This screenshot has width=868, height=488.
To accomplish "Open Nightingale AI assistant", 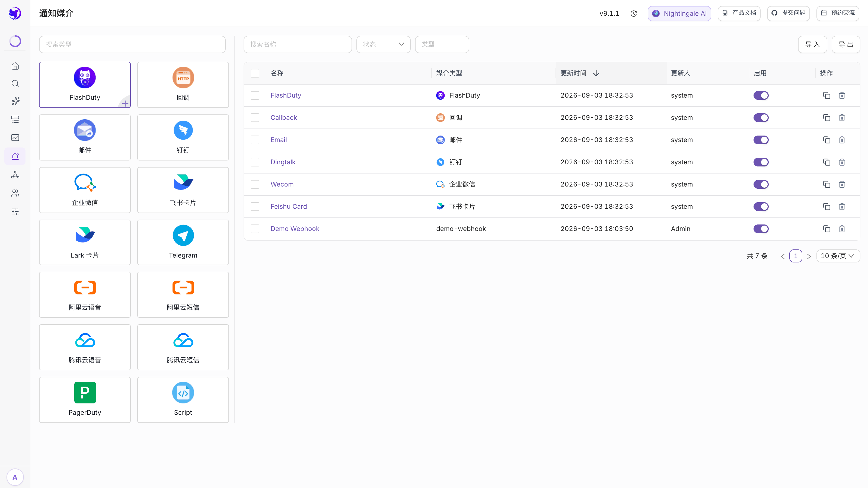I will point(679,14).
